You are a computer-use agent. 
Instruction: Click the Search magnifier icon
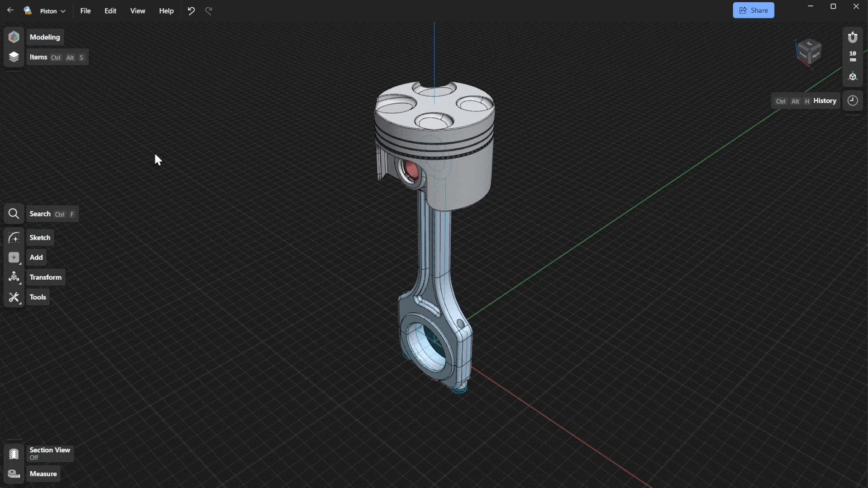tap(14, 214)
